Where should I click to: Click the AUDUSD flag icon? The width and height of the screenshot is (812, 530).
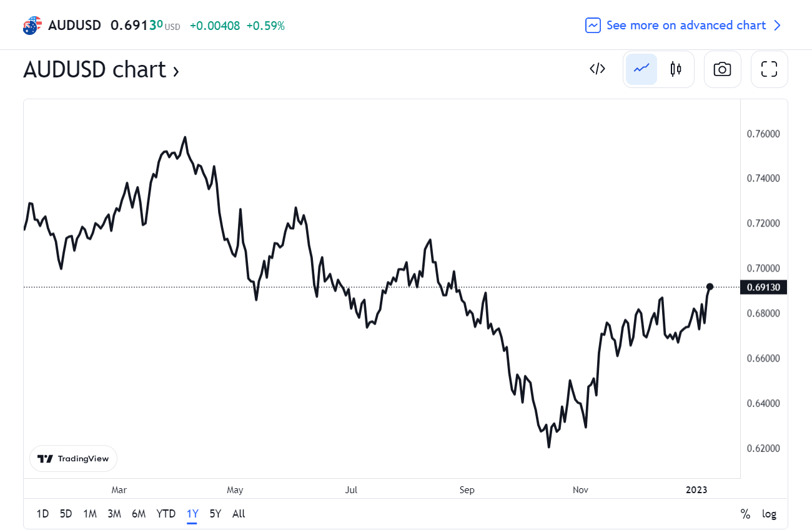(x=32, y=26)
